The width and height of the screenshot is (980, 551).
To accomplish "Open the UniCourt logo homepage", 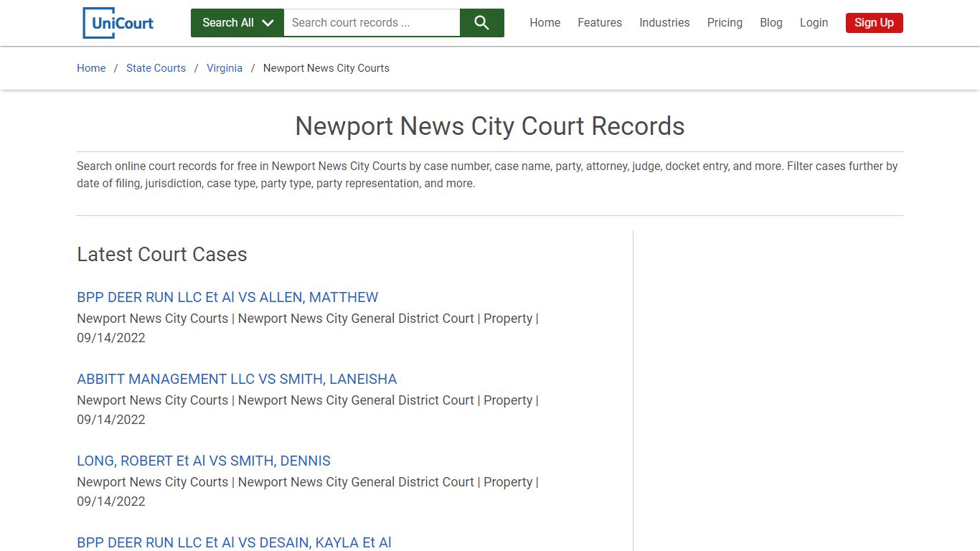I will click(x=119, y=23).
